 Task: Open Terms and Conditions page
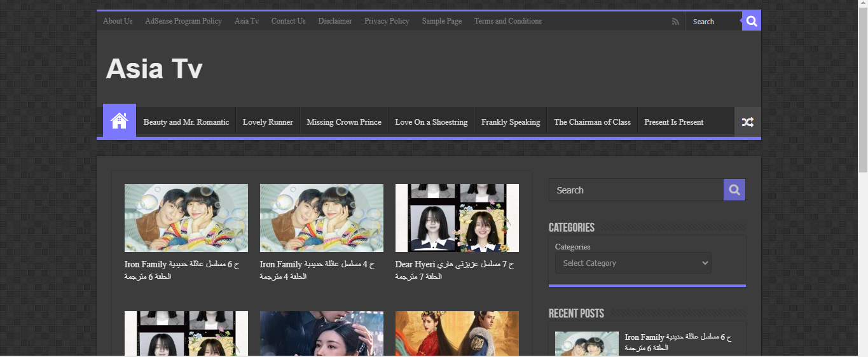508,21
